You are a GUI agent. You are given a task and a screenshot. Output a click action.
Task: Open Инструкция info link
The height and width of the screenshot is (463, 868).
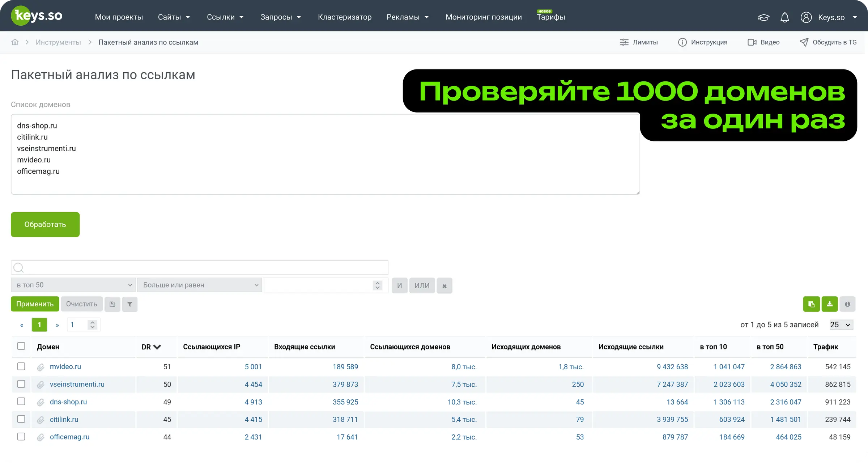(x=702, y=42)
